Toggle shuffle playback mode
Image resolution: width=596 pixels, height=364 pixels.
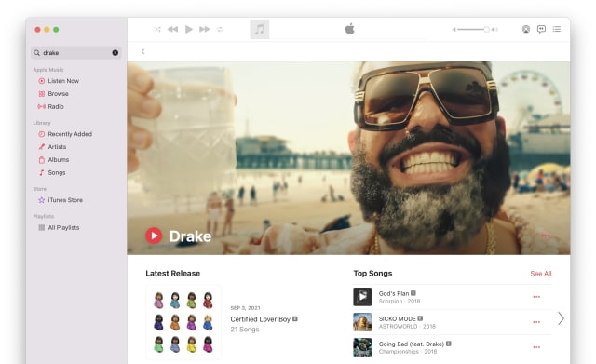[x=157, y=29]
